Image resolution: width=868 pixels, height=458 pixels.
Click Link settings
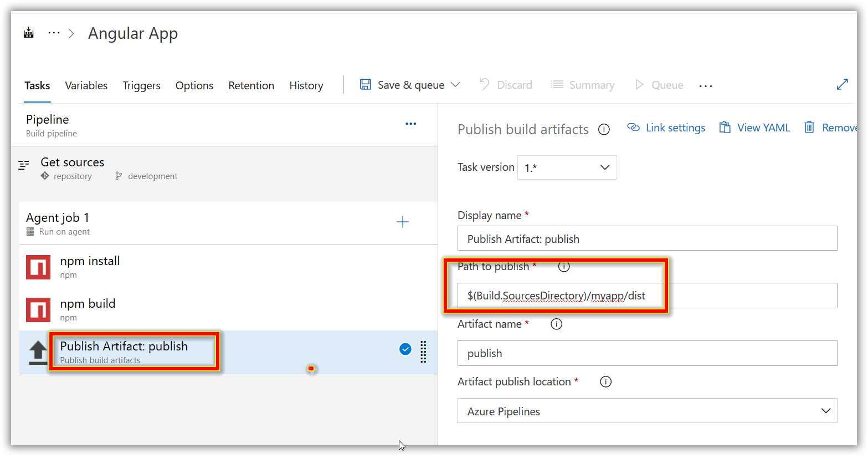(666, 128)
